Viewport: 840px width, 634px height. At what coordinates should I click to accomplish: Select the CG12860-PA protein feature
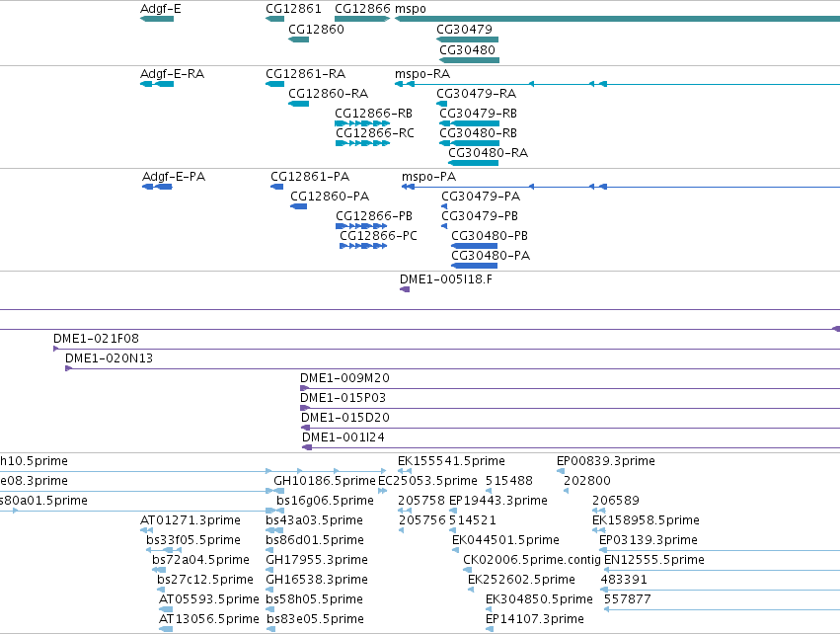tap(298, 206)
